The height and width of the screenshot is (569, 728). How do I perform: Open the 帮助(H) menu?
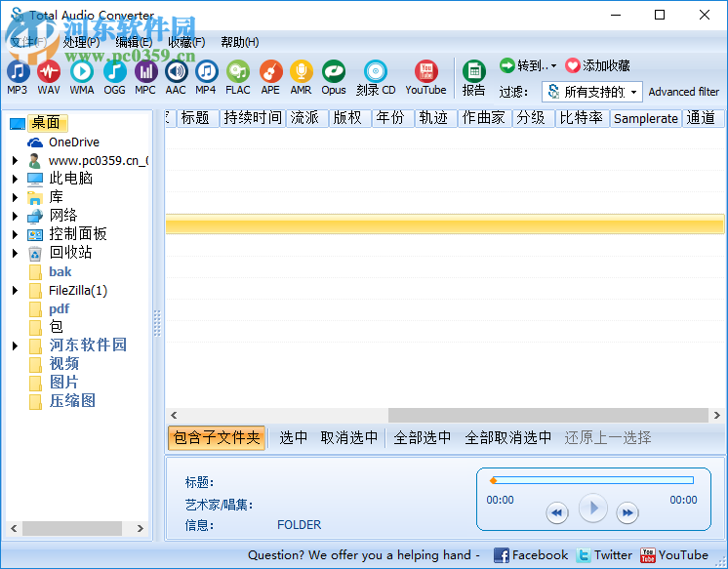pyautogui.click(x=239, y=42)
